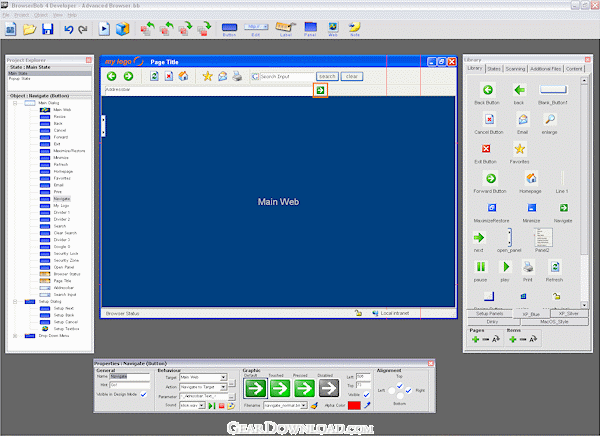
Task: Open the Content tab in Library panel
Action: (574, 69)
